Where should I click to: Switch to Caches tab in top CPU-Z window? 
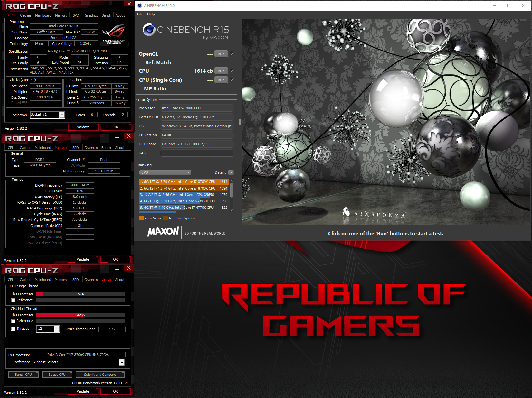tap(26, 15)
